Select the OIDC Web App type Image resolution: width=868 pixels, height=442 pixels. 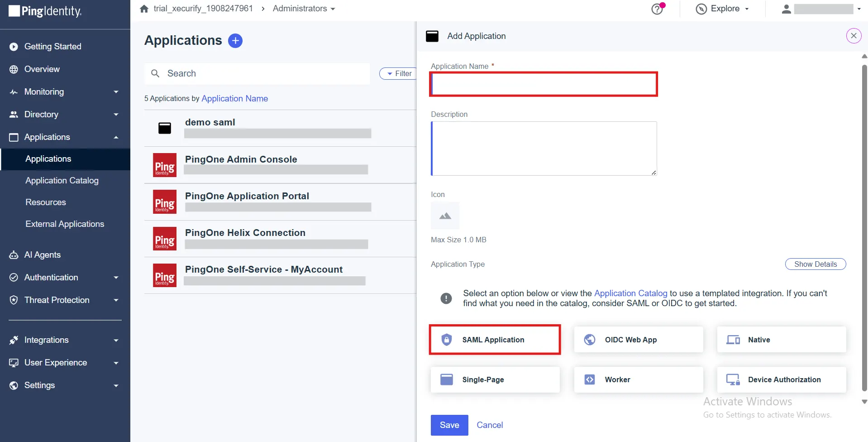pyautogui.click(x=639, y=340)
